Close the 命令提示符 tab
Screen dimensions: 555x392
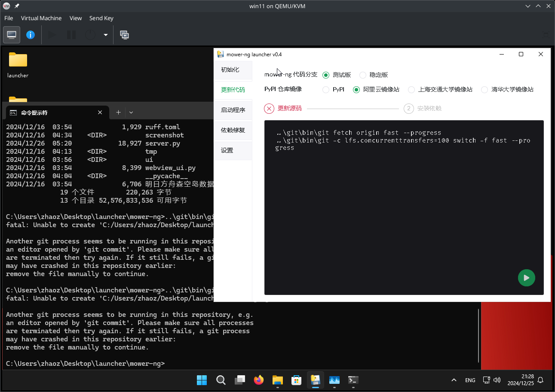click(100, 112)
